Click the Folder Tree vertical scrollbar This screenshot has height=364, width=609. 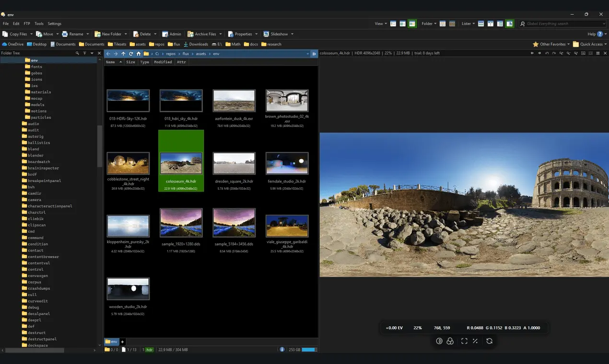100,146
